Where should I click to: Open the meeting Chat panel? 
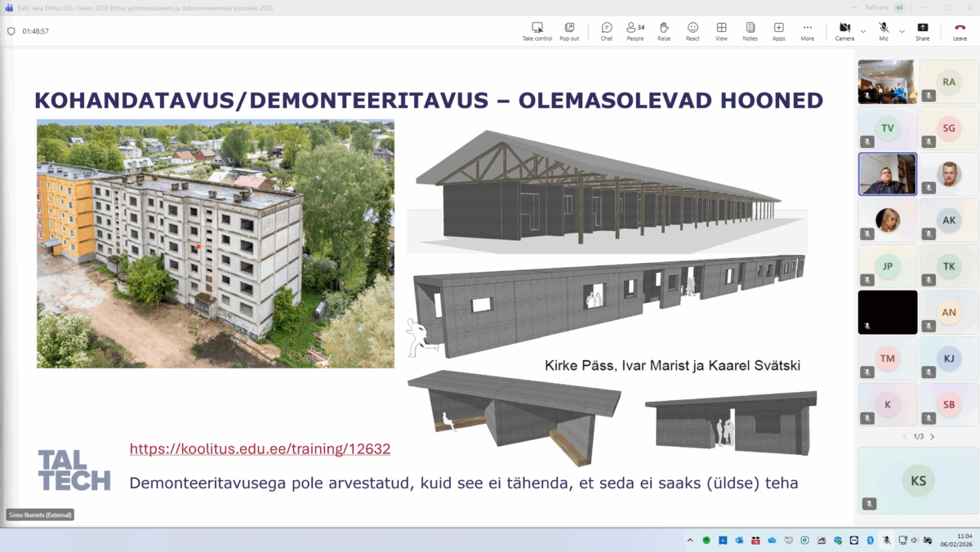[x=607, y=31]
